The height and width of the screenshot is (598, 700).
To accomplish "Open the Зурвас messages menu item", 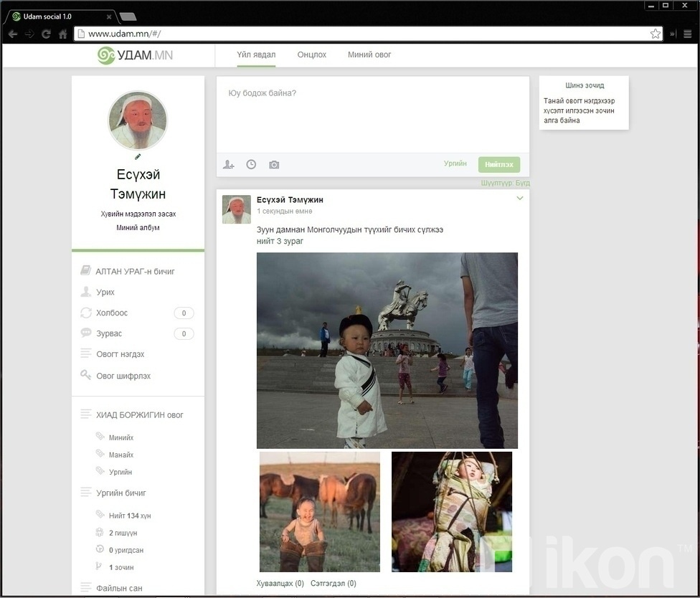I will pos(109,333).
